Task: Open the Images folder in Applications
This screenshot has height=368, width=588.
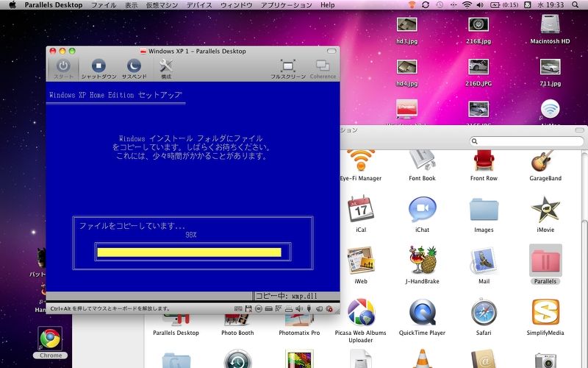Action: coord(484,210)
